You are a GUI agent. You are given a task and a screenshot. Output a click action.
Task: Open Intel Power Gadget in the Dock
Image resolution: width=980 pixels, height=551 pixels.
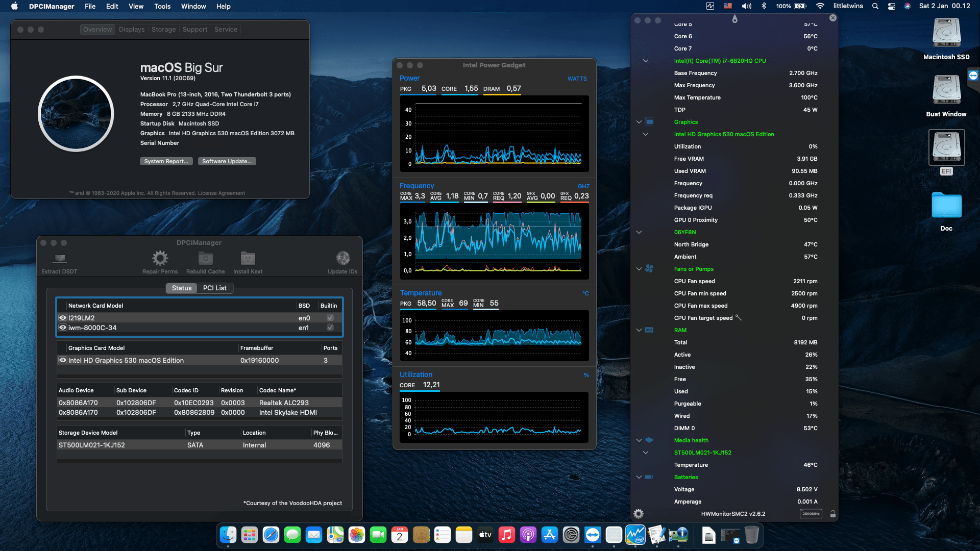[x=635, y=535]
